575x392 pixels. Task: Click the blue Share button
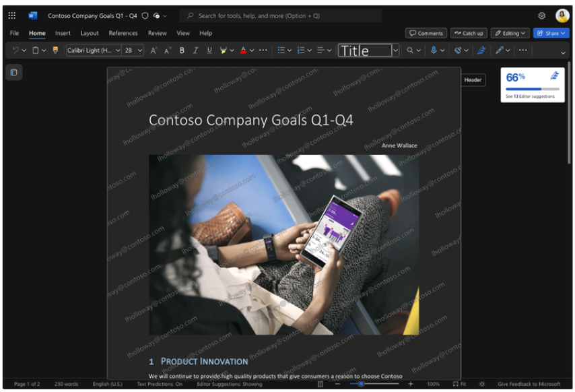coord(551,33)
